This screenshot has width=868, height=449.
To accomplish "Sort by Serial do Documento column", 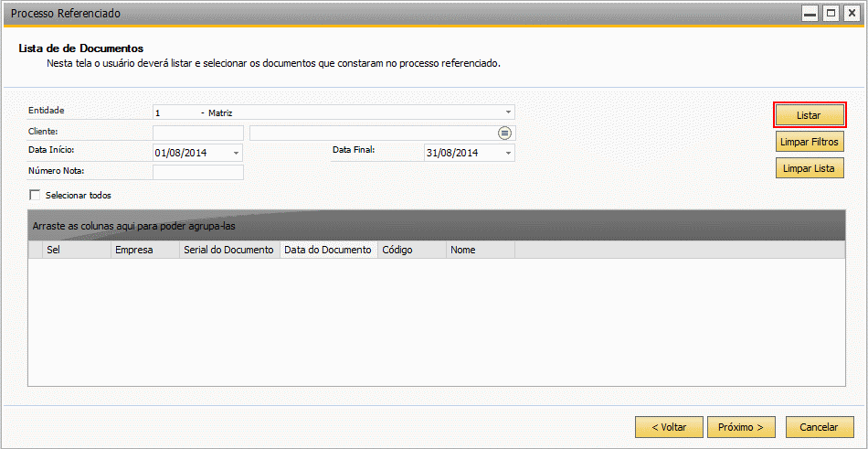I will (x=229, y=250).
